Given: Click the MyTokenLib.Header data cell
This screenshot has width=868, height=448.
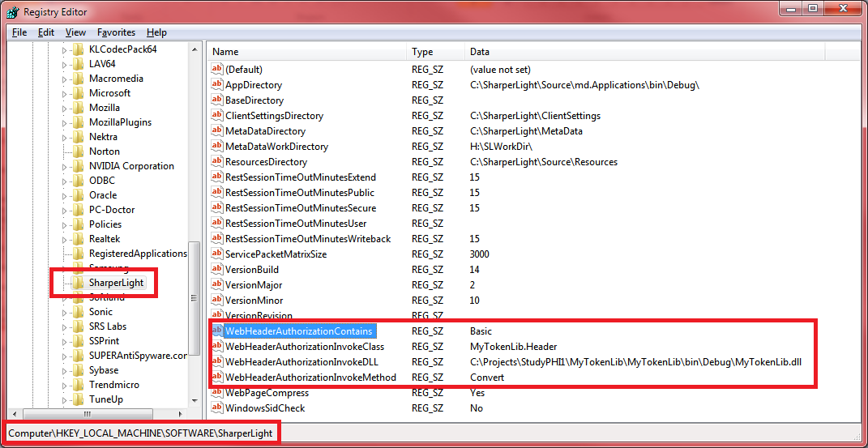Looking at the screenshot, I should pos(513,346).
